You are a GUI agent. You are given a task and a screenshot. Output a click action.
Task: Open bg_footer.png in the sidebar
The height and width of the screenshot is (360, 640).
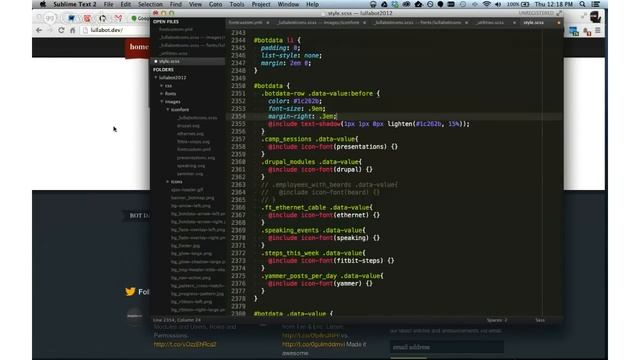click(x=185, y=246)
